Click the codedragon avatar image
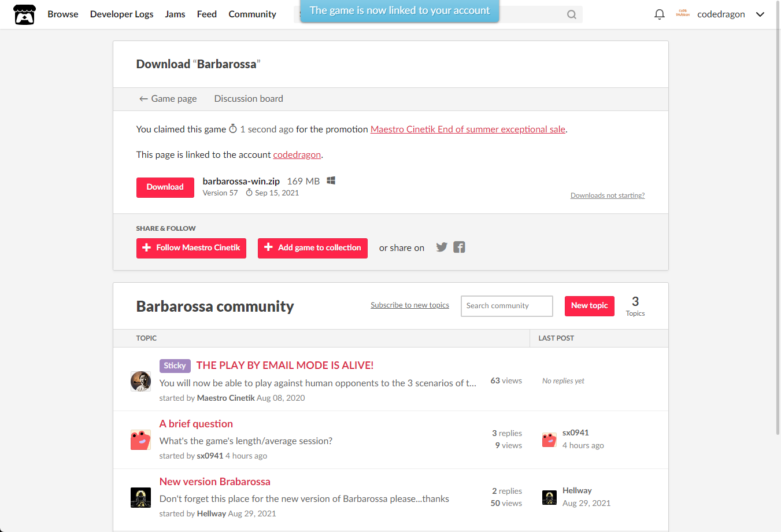 683,14
